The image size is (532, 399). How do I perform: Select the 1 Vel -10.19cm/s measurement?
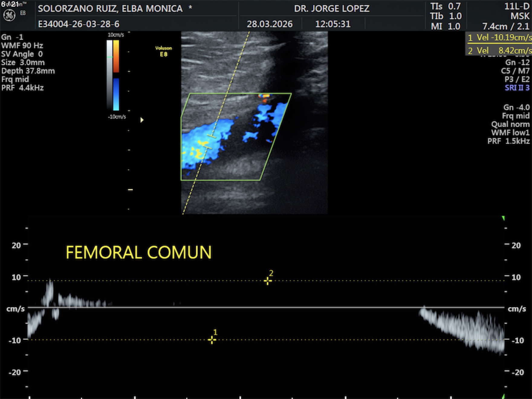(x=499, y=37)
